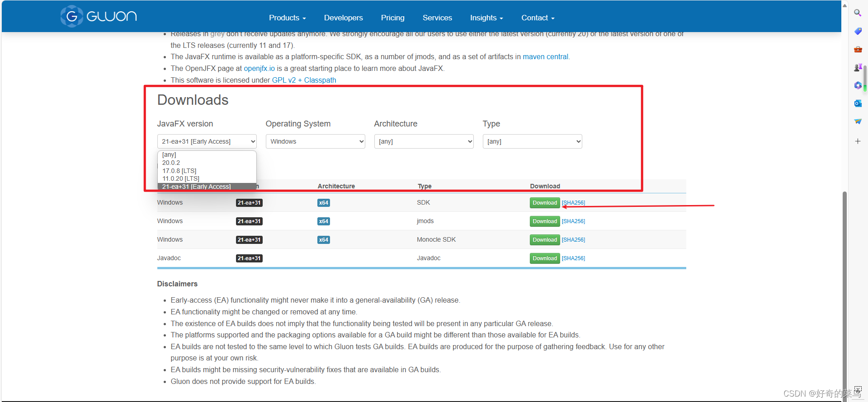This screenshot has width=868, height=402.
Task: Open the Drop paper-plane icon in the sidebar
Action: tap(858, 122)
